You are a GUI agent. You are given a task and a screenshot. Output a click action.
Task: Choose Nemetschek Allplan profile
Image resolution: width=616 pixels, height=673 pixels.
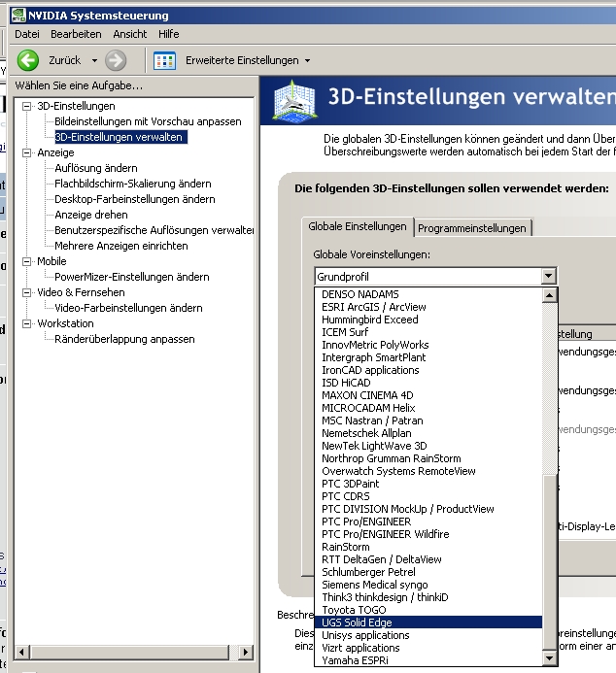coord(428,433)
